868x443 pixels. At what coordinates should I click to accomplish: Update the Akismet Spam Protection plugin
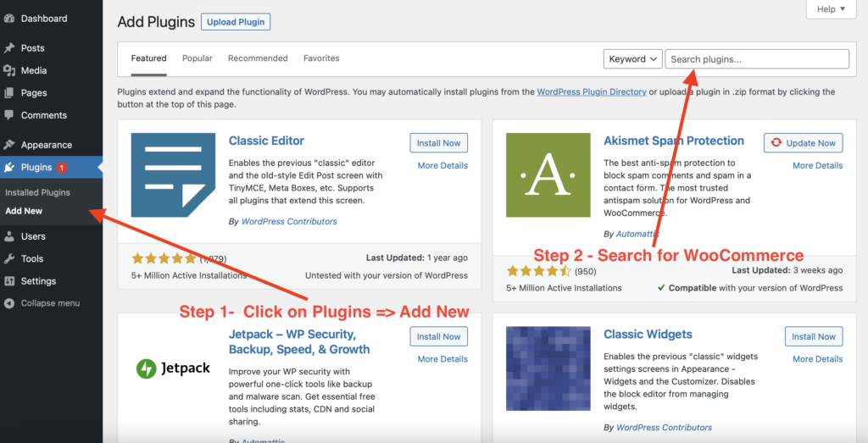[x=804, y=143]
